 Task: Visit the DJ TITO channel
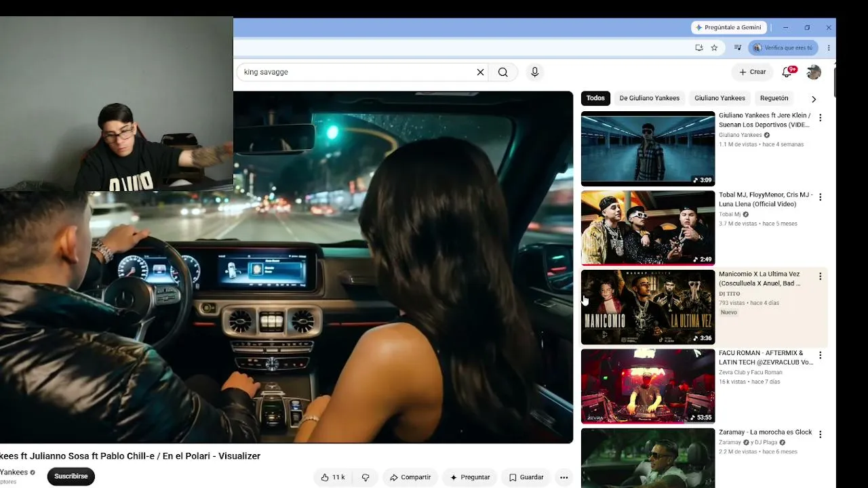(x=729, y=293)
